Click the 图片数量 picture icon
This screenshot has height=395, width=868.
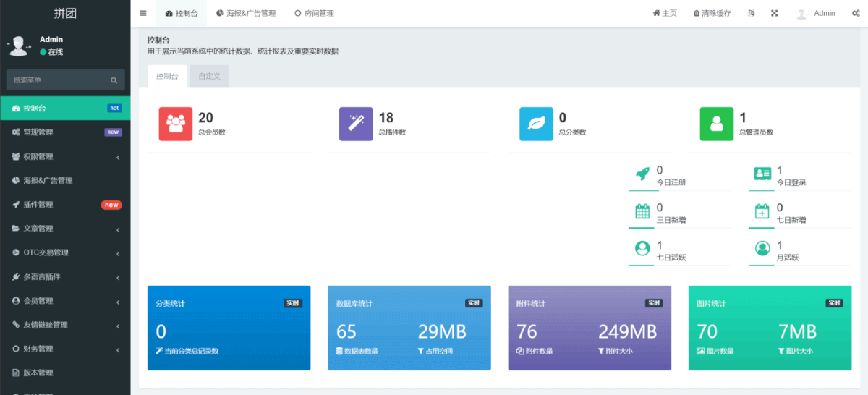click(700, 351)
